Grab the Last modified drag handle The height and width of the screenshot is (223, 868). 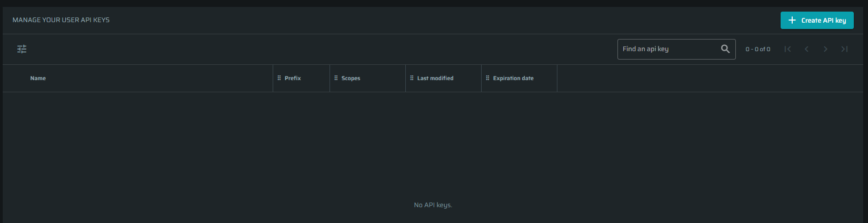tap(412, 78)
